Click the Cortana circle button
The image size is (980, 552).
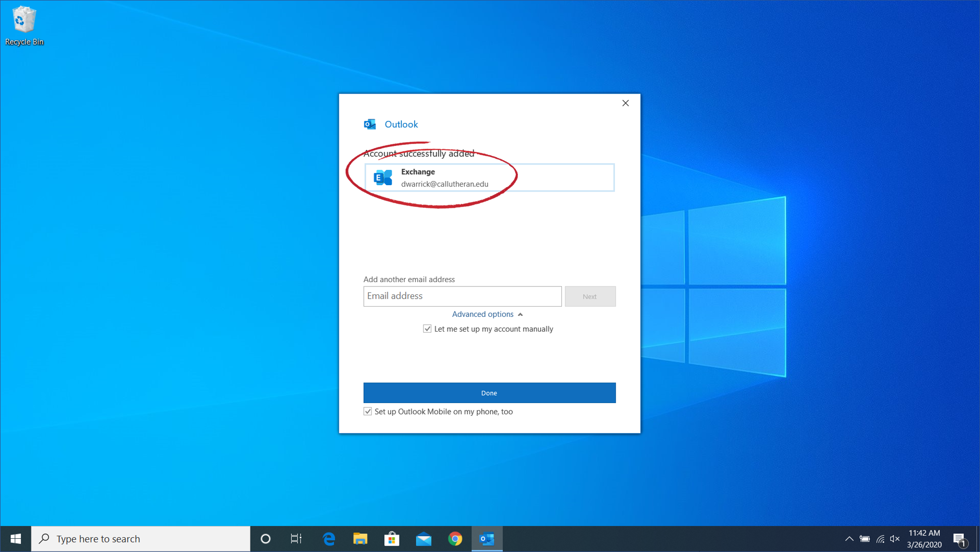(x=265, y=539)
